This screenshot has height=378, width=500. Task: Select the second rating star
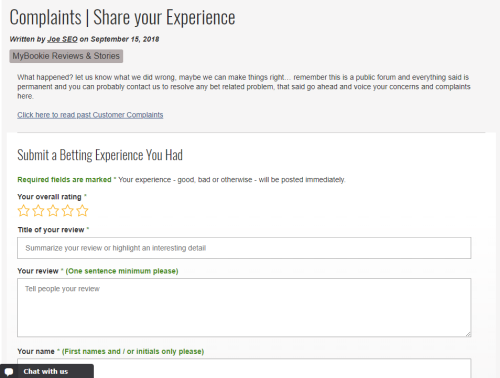click(x=38, y=211)
